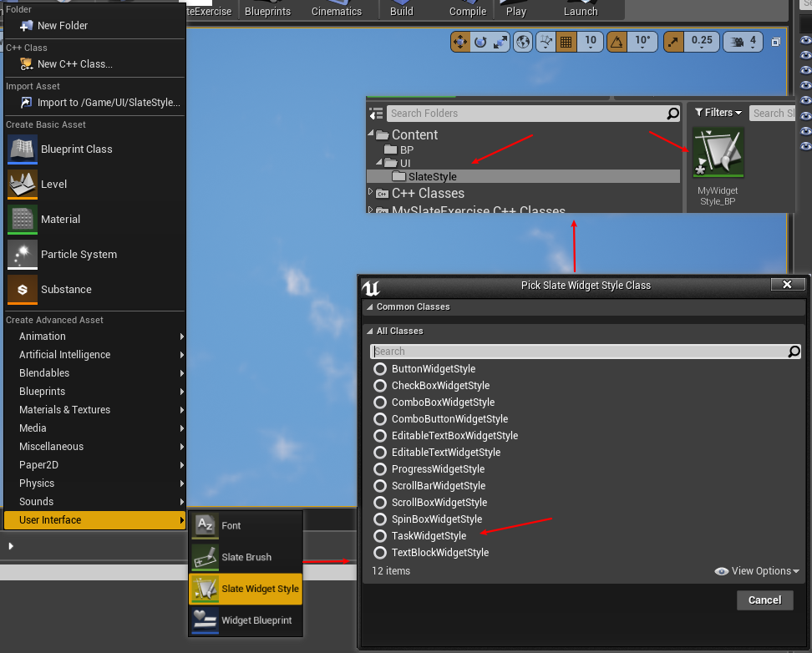
Task: Select the SlateStyle folder
Action: tap(523, 176)
